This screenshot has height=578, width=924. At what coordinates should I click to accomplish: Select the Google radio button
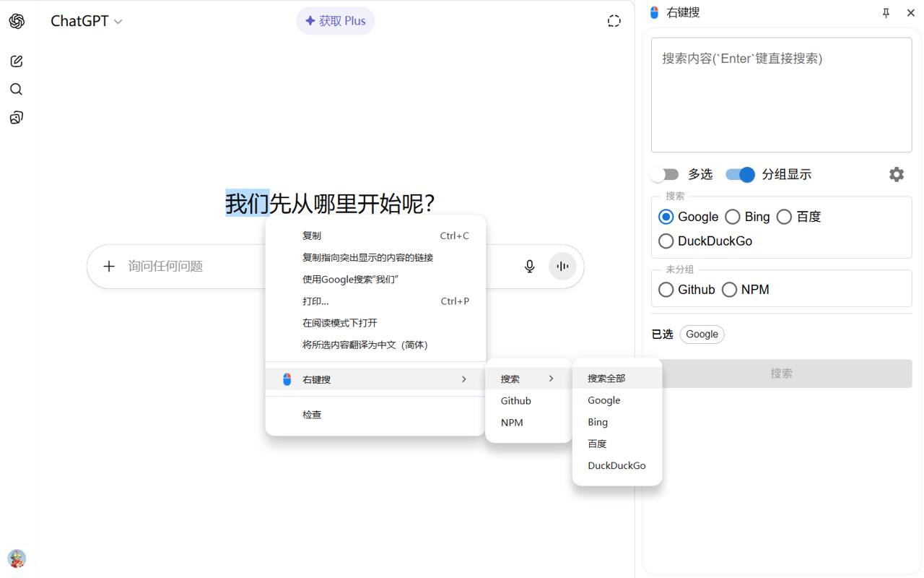click(x=666, y=217)
